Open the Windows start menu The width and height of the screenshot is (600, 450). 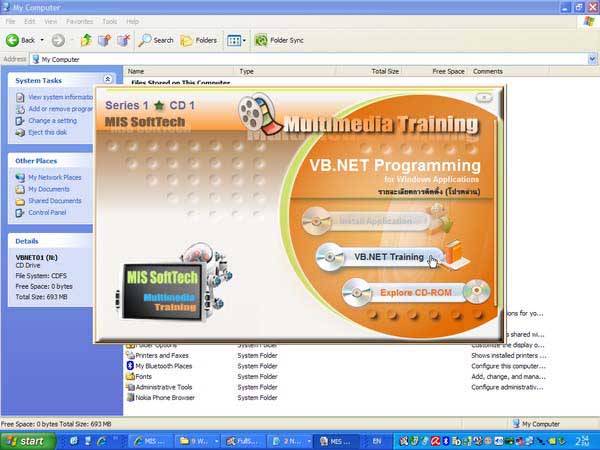(x=27, y=441)
